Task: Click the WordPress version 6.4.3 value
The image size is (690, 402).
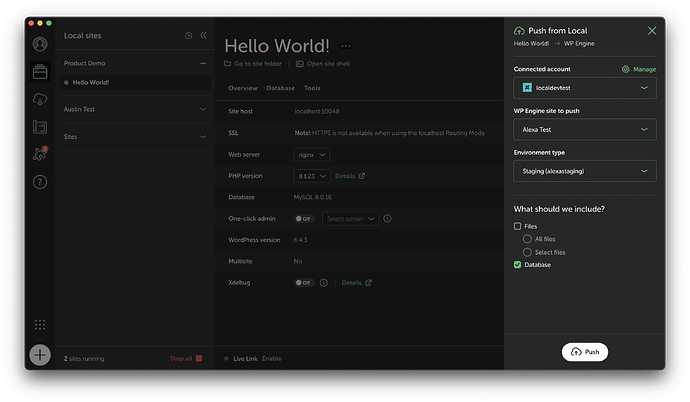Action: click(x=301, y=240)
